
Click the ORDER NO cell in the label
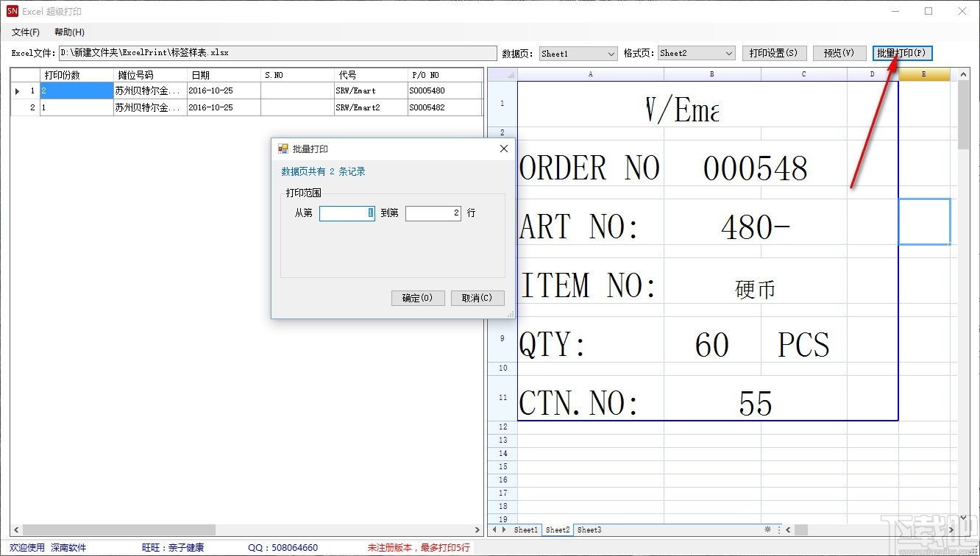[591, 168]
